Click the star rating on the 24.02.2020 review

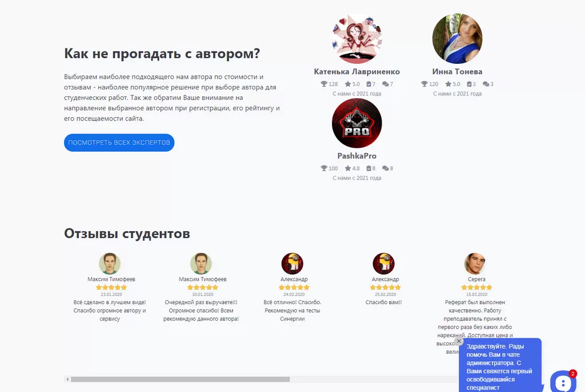294,287
